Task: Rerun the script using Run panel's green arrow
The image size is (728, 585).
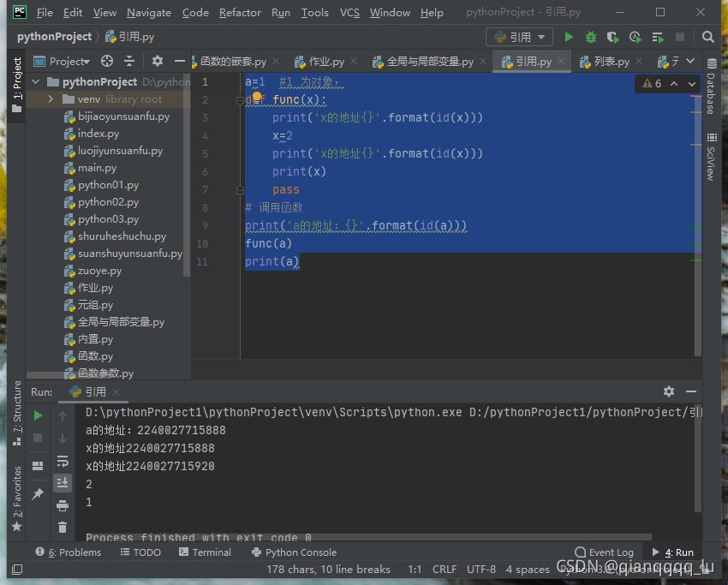Action: click(38, 415)
